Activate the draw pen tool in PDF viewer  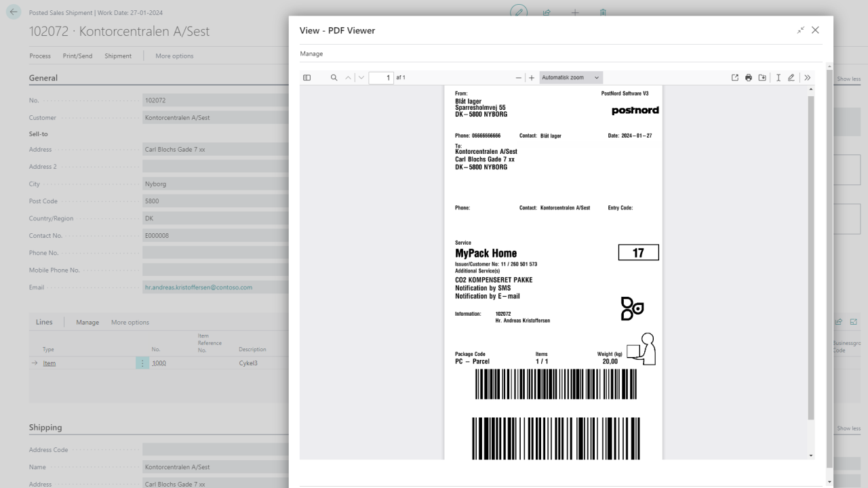[x=791, y=78]
